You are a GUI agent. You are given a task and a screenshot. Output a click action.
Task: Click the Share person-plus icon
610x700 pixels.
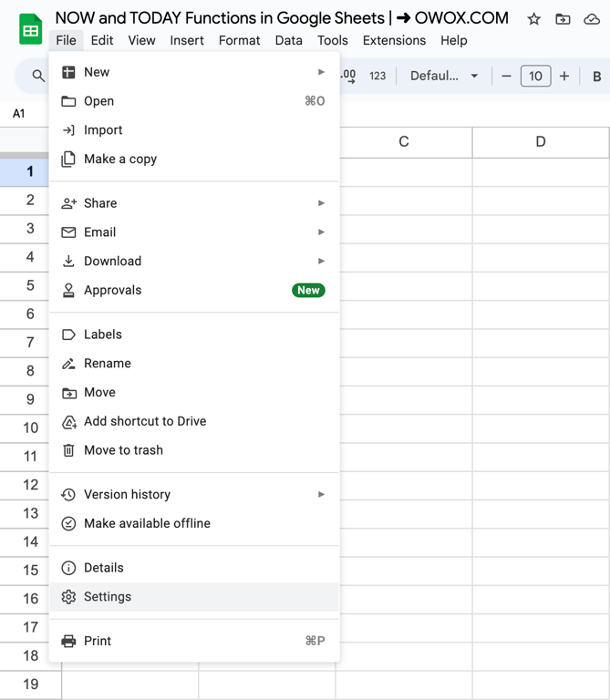[68, 203]
